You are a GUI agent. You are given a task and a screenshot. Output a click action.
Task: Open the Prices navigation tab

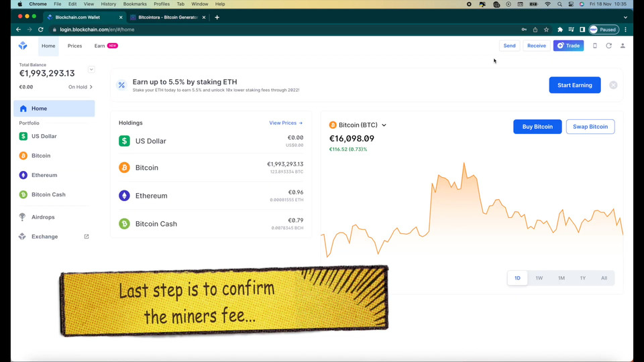click(x=74, y=46)
